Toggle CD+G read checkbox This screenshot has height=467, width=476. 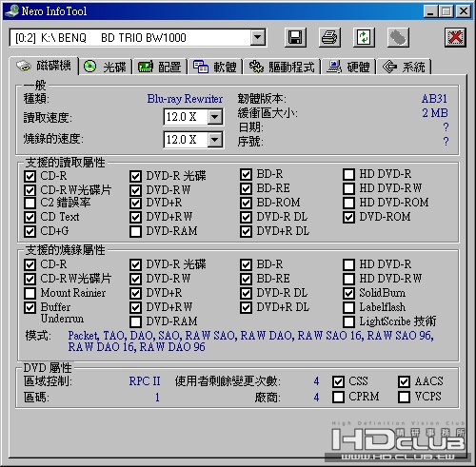click(x=30, y=231)
